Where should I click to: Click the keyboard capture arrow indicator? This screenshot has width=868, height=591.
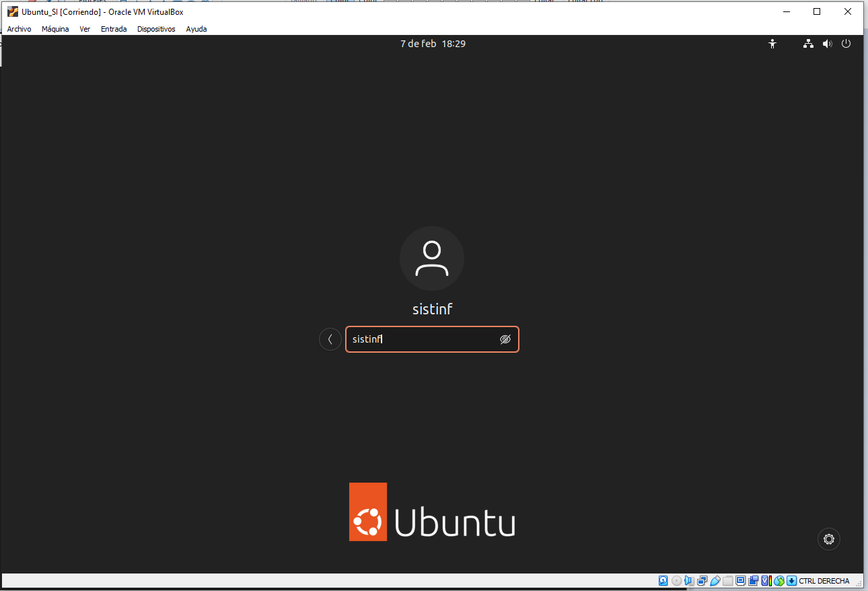[791, 581]
